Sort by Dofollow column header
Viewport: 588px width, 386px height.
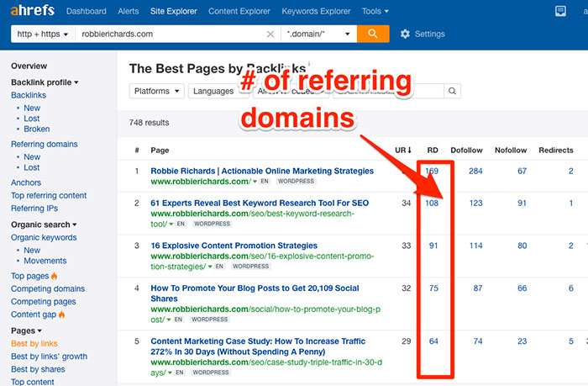[466, 151]
